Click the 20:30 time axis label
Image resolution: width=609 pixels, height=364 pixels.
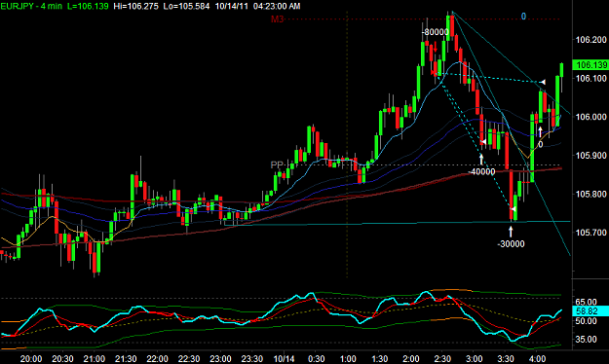click(62, 358)
